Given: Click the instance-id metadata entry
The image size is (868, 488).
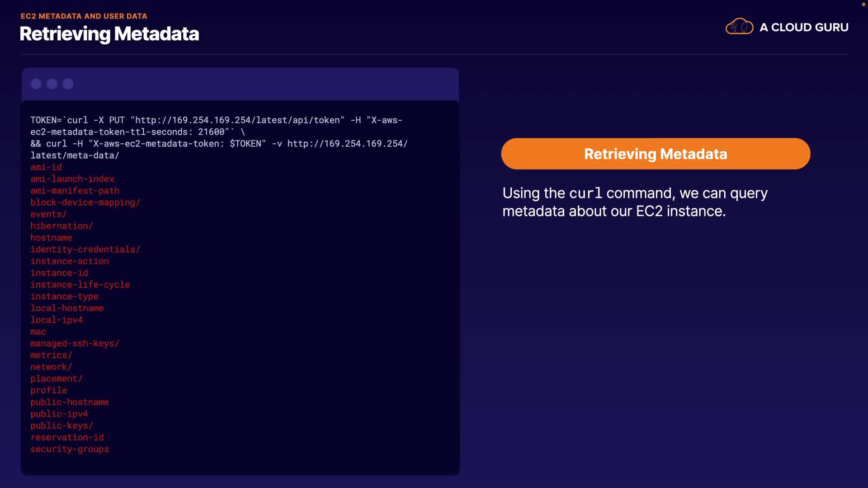Looking at the screenshot, I should tap(59, 273).
